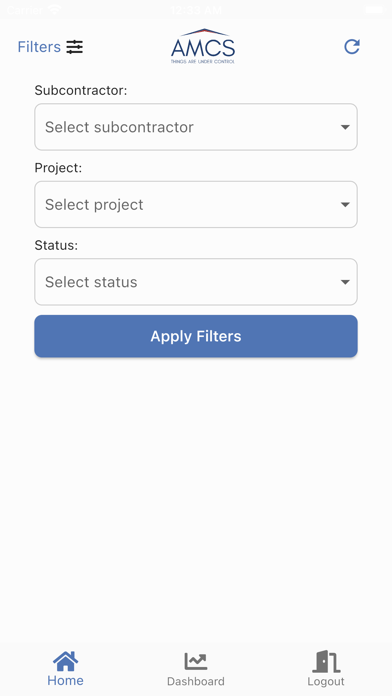Choose the Logout tab label
Screen dimensions: 392x696
(x=326, y=681)
